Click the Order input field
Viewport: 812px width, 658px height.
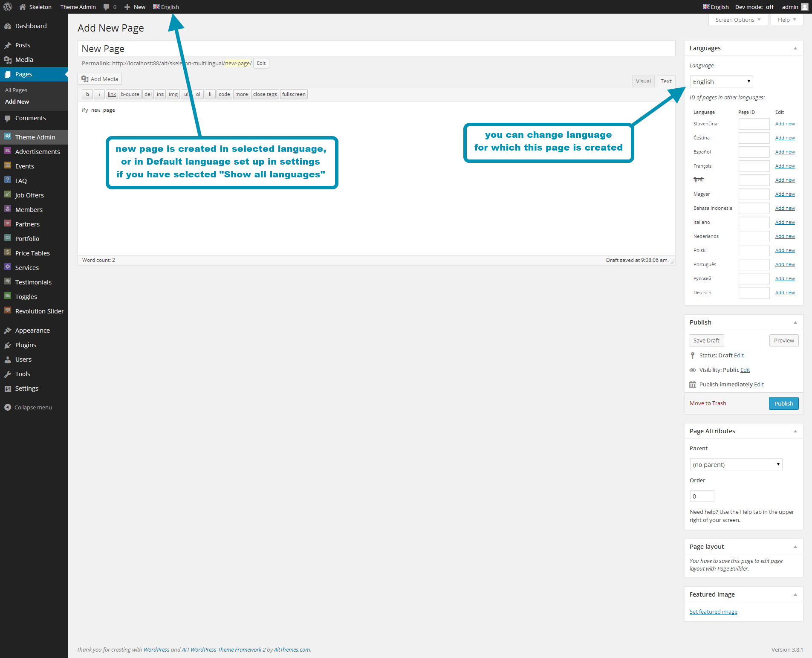coord(702,496)
